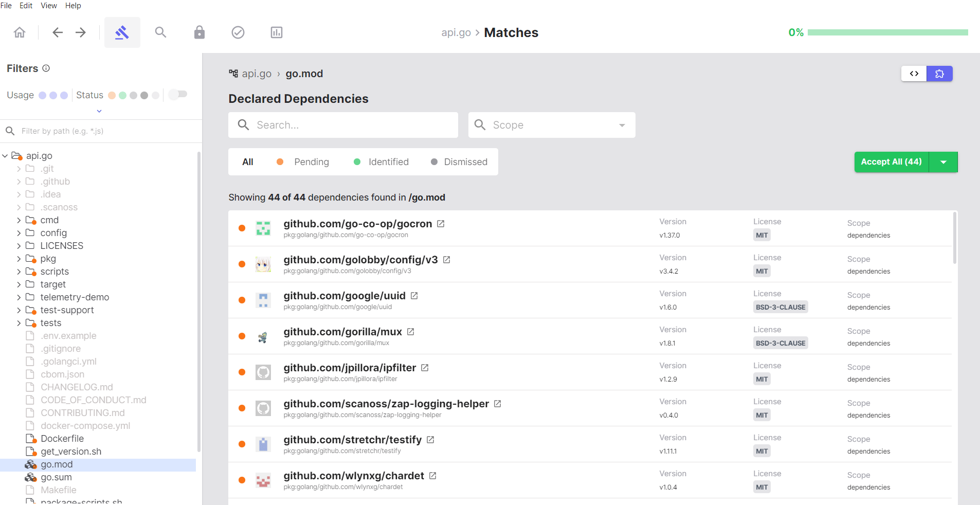Open external link for gorilla/mux

411,332
